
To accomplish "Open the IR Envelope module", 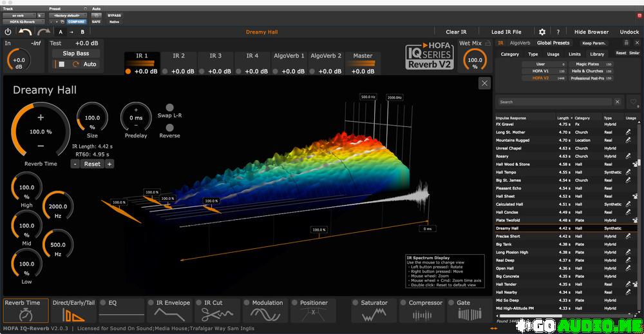I will point(169,311).
